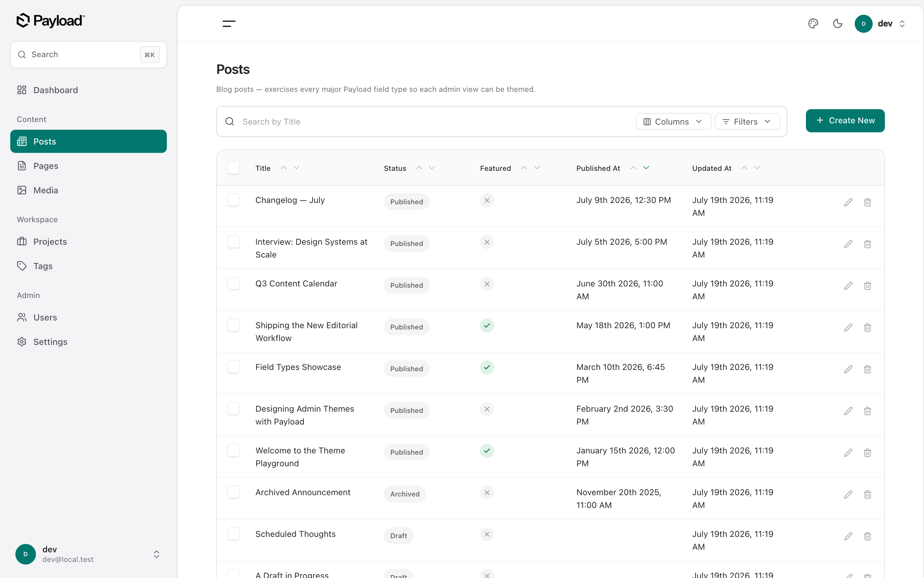Edit the Archived Announcement post

point(848,494)
